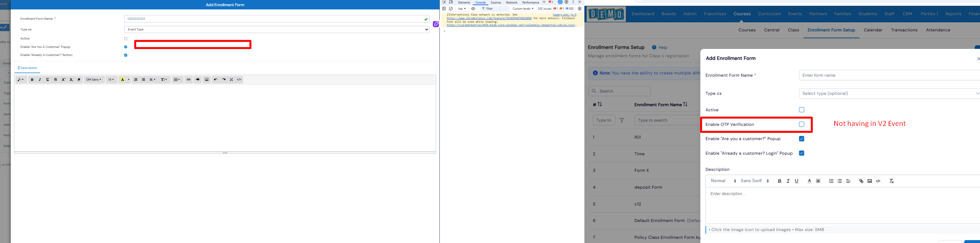This screenshot has width=980, height=243.
Task: Toggle fullscreen mode in left editor
Action: pyautogui.click(x=231, y=80)
